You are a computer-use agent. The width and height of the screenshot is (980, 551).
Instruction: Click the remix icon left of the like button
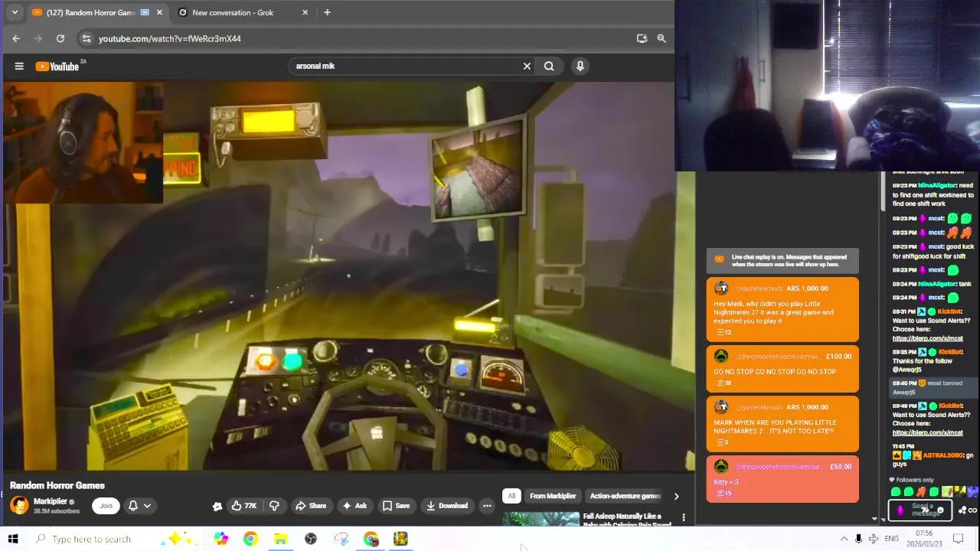point(217,506)
